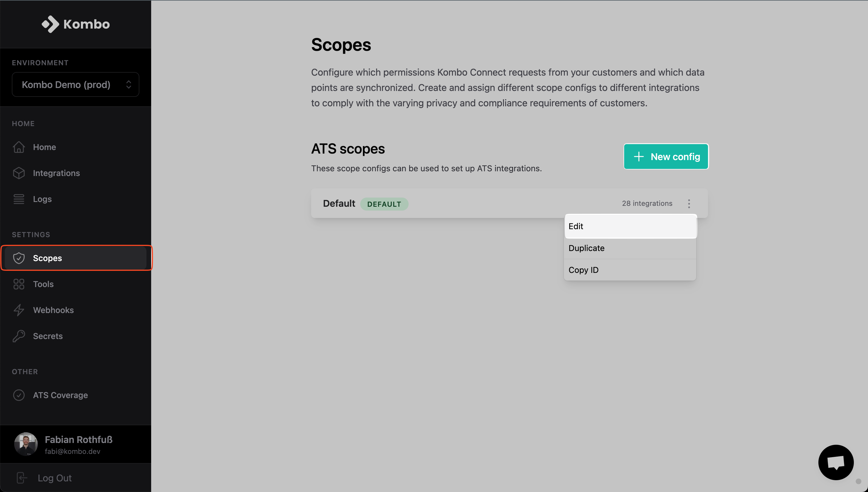Click the ENVIRONMENT section label
Viewport: 868px width, 492px height.
(x=40, y=63)
